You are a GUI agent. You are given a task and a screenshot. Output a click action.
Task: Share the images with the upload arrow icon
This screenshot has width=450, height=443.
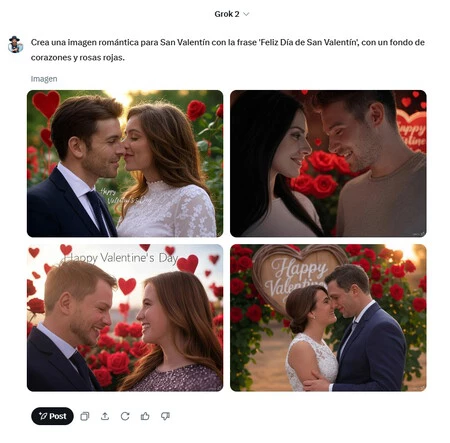coord(105,416)
